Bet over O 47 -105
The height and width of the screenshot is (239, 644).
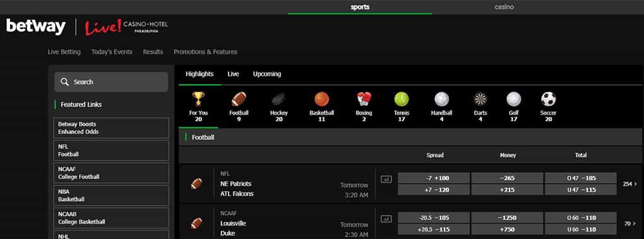coord(581,178)
